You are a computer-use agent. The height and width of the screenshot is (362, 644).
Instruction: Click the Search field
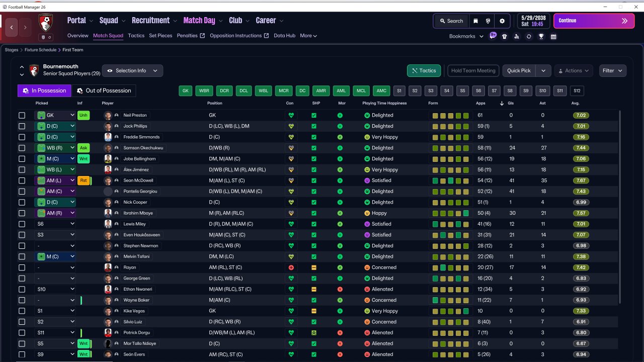coord(451,21)
